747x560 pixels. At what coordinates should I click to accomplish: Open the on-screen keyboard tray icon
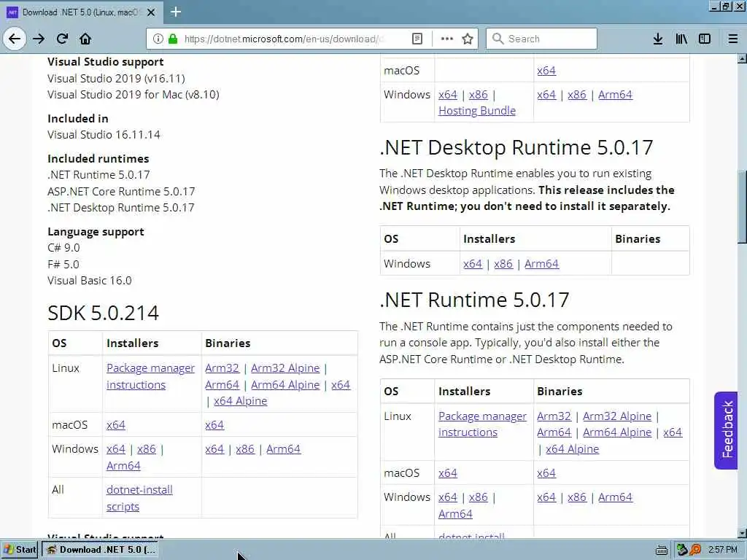click(661, 551)
